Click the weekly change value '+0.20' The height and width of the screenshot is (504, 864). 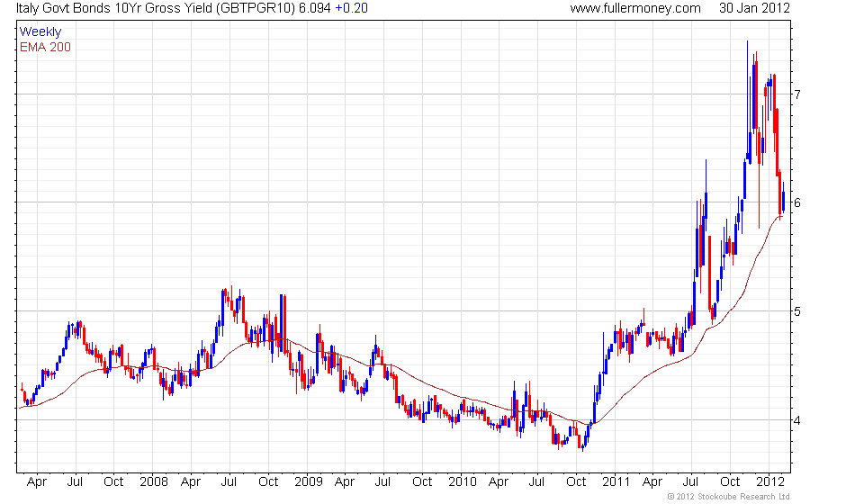point(351,8)
